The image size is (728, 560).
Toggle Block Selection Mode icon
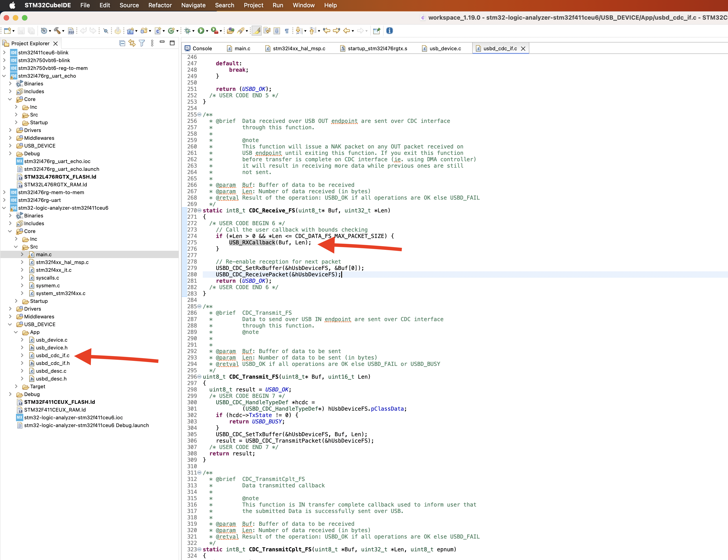[277, 31]
